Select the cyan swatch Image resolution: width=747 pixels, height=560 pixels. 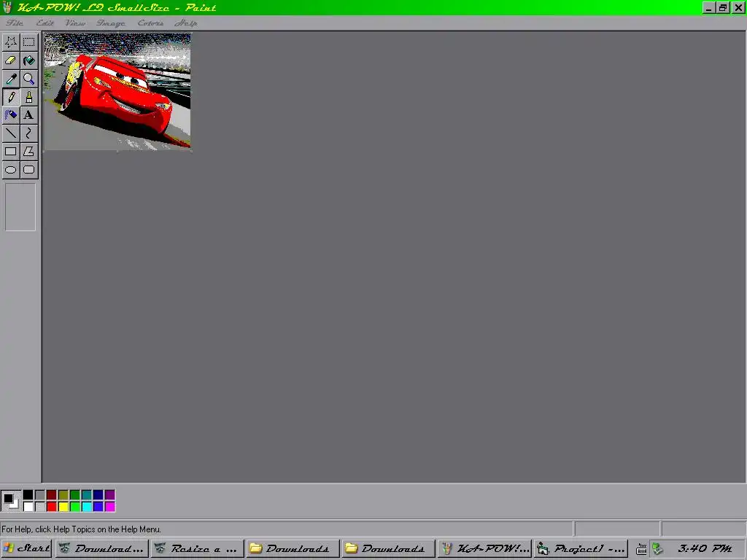[87, 506]
